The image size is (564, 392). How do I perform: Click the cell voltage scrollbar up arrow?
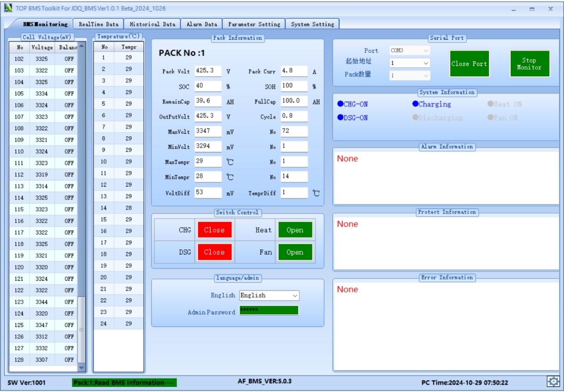pyautogui.click(x=81, y=45)
